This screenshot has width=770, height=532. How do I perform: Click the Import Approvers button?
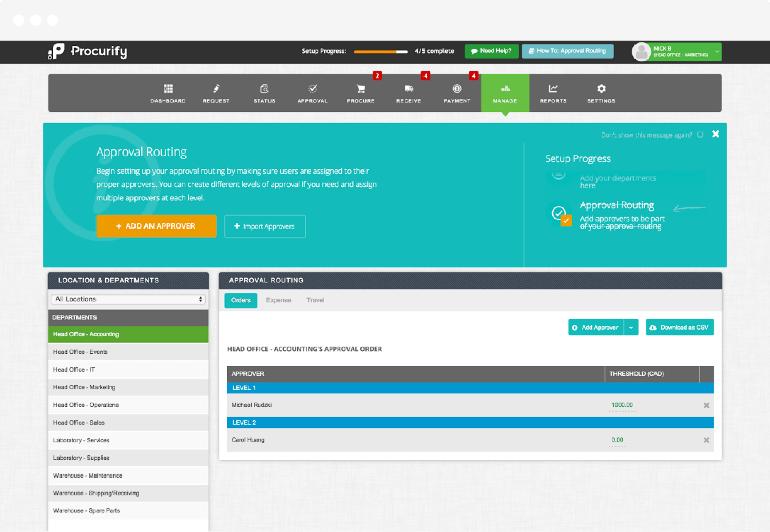265,226
